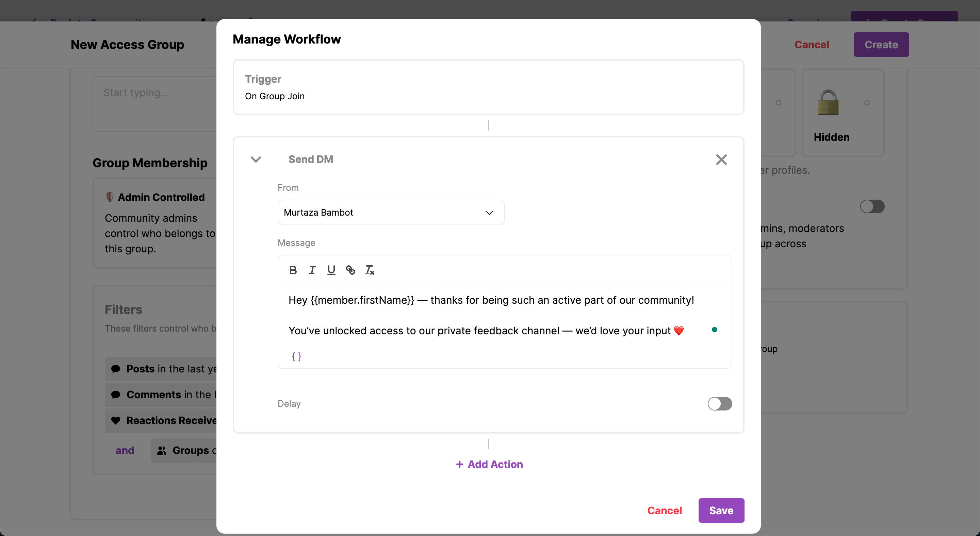This screenshot has width=980, height=536.
Task: Add another workflow action
Action: click(489, 464)
